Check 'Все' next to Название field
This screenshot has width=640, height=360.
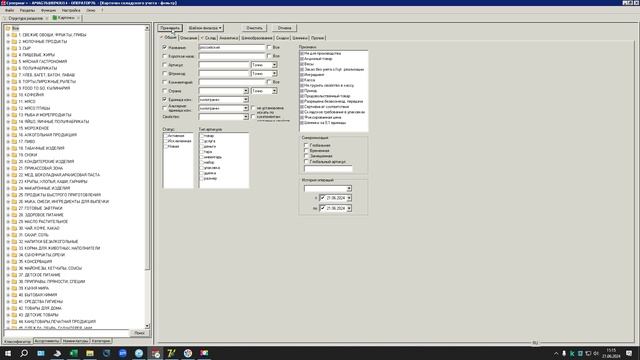click(269, 47)
